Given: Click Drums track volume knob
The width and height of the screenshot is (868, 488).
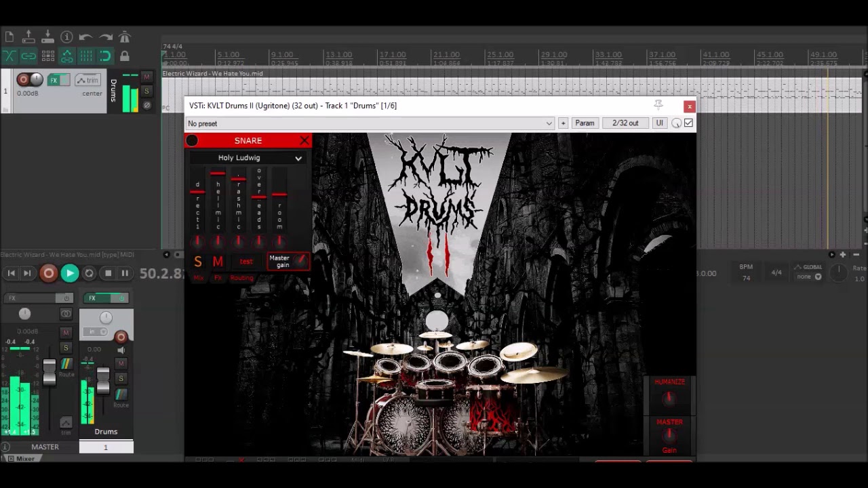Looking at the screenshot, I should point(37,80).
